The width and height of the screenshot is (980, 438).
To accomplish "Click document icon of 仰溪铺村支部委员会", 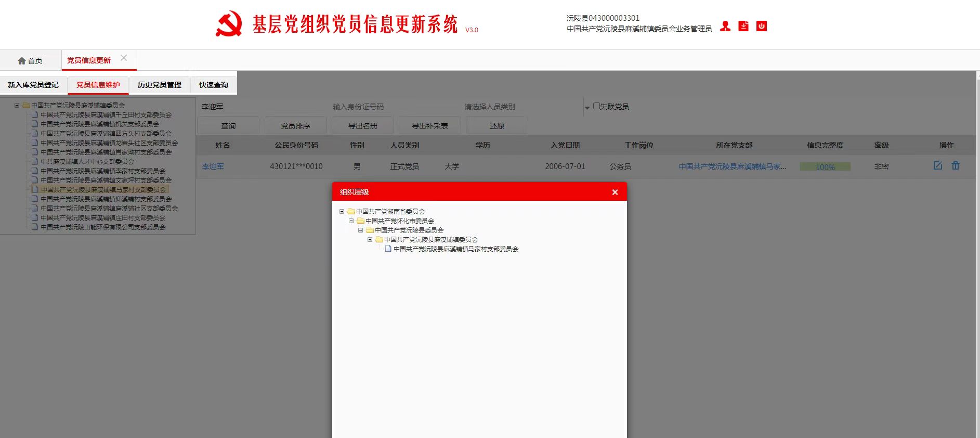I will (35, 199).
